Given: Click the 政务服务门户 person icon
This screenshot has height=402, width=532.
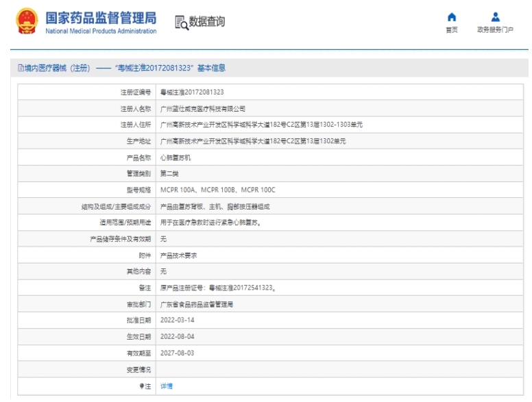Looking at the screenshot, I should point(496,16).
